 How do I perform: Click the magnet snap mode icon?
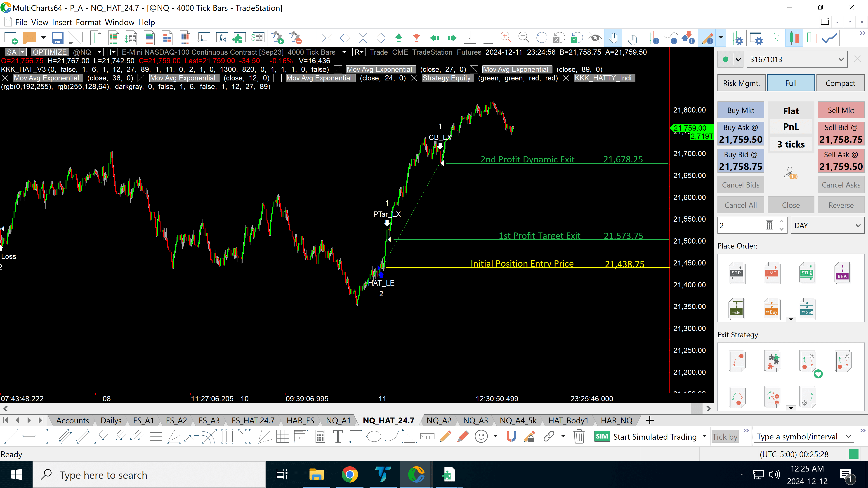[x=511, y=436]
